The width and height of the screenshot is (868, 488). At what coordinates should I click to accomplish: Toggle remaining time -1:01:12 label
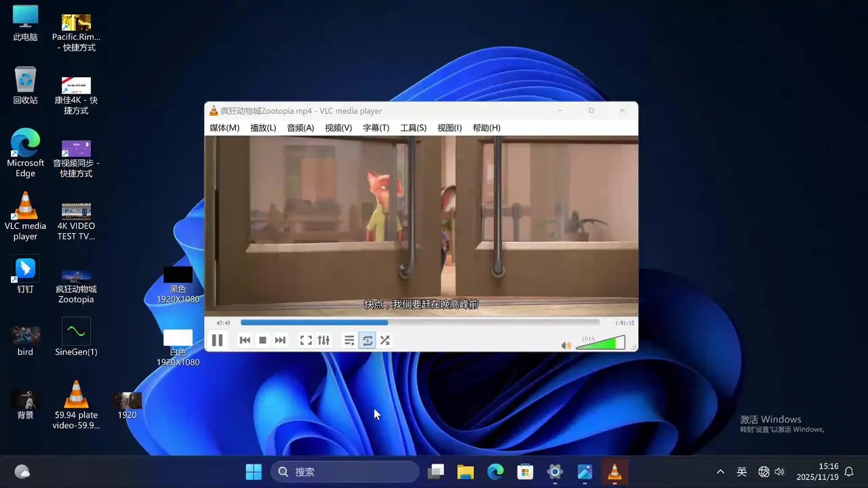click(623, 323)
